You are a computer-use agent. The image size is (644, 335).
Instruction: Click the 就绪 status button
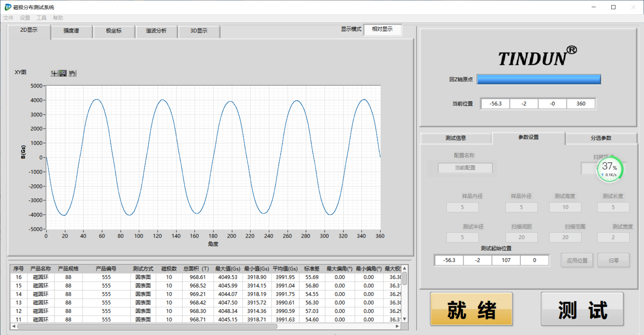(471, 309)
